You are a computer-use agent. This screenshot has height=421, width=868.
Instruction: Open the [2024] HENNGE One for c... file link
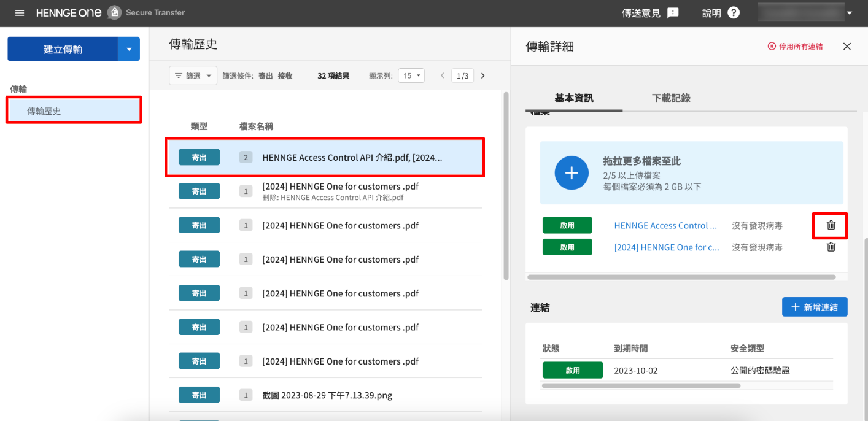point(667,247)
